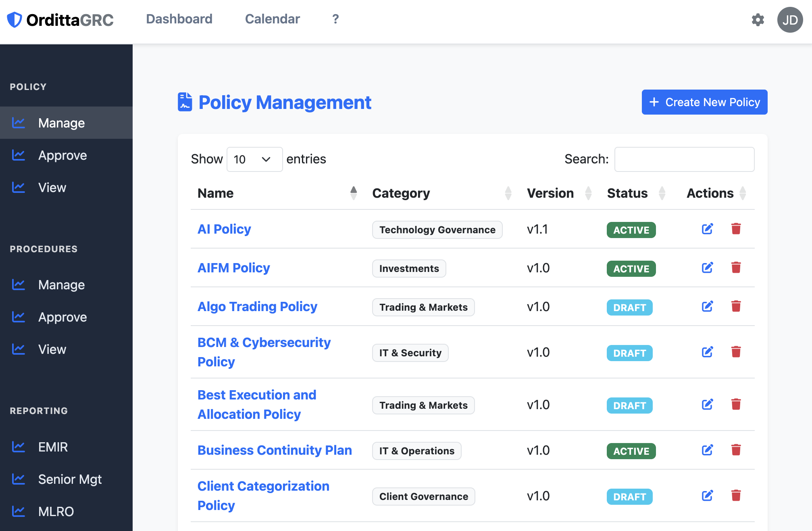Click the JD user avatar
812x531 pixels.
pos(789,20)
